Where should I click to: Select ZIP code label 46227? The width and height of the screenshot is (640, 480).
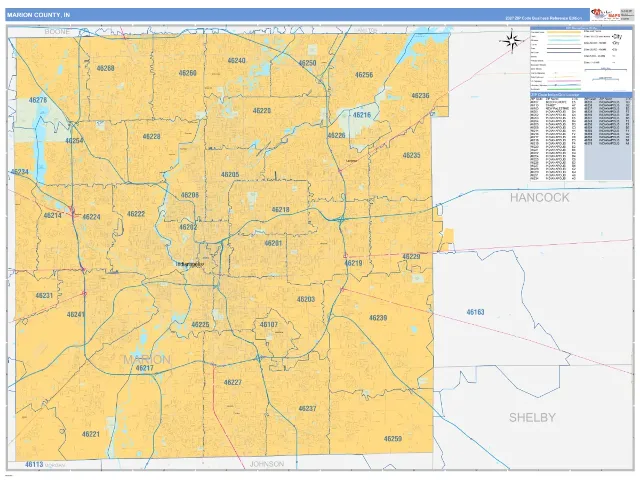point(233,382)
